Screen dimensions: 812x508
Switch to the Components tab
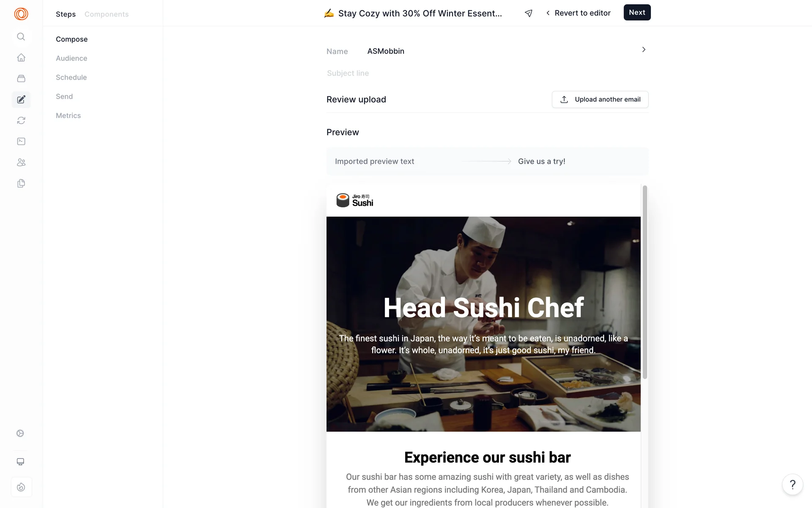point(107,14)
